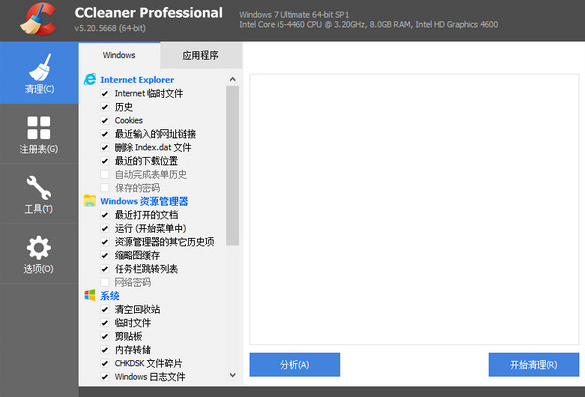Toggle 清空回收站 checkbox
585x397 pixels.
click(105, 309)
